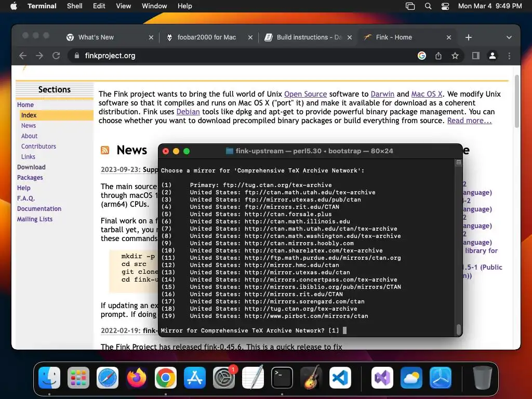Screen dimensions: 532x399
Task: Click the Stage Manager menu bar icon
Action: point(410,6)
